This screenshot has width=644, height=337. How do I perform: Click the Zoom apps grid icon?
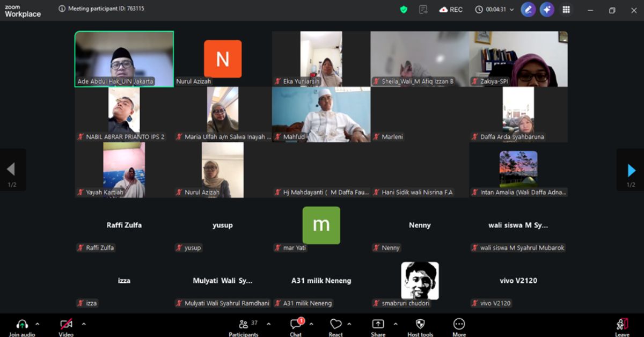click(566, 10)
